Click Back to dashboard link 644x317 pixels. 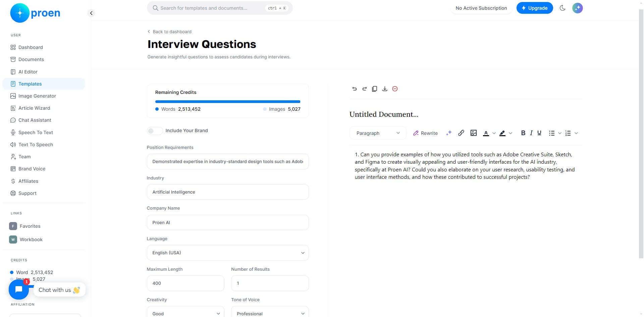click(169, 32)
